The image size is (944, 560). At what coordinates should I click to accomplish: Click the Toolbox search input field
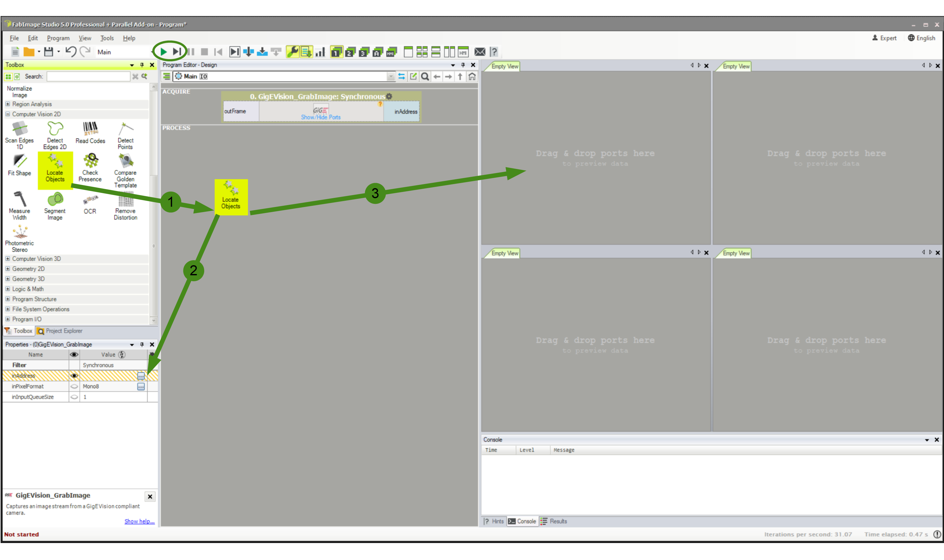[x=88, y=76]
